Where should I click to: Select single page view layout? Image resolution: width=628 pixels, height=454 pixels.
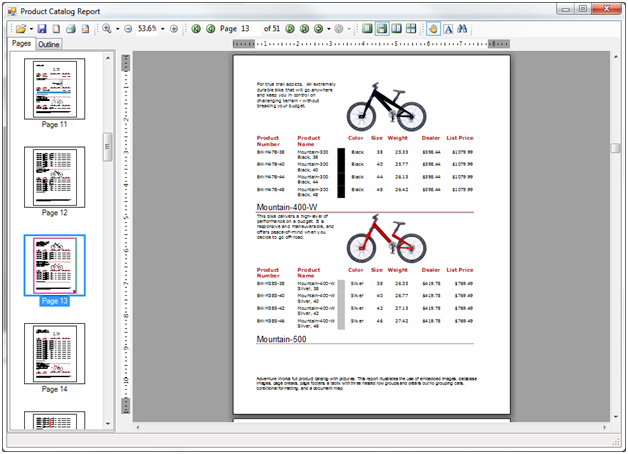[367, 29]
